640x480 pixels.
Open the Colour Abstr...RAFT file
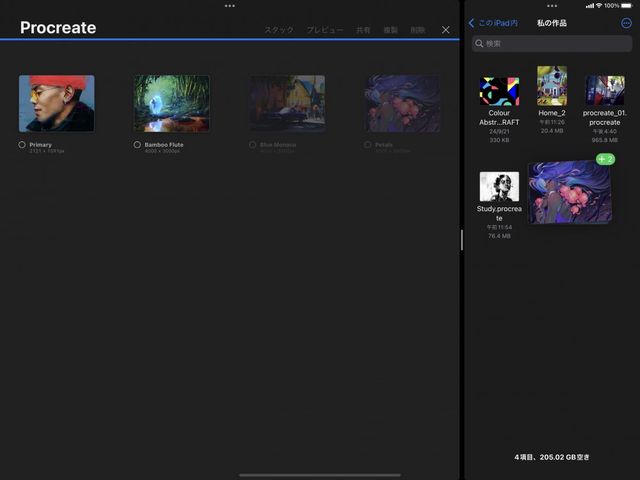499,91
